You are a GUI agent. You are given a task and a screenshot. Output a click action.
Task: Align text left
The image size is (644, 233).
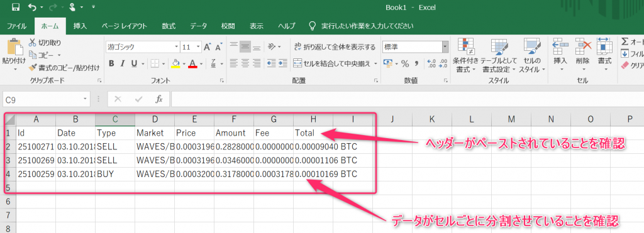pos(234,63)
